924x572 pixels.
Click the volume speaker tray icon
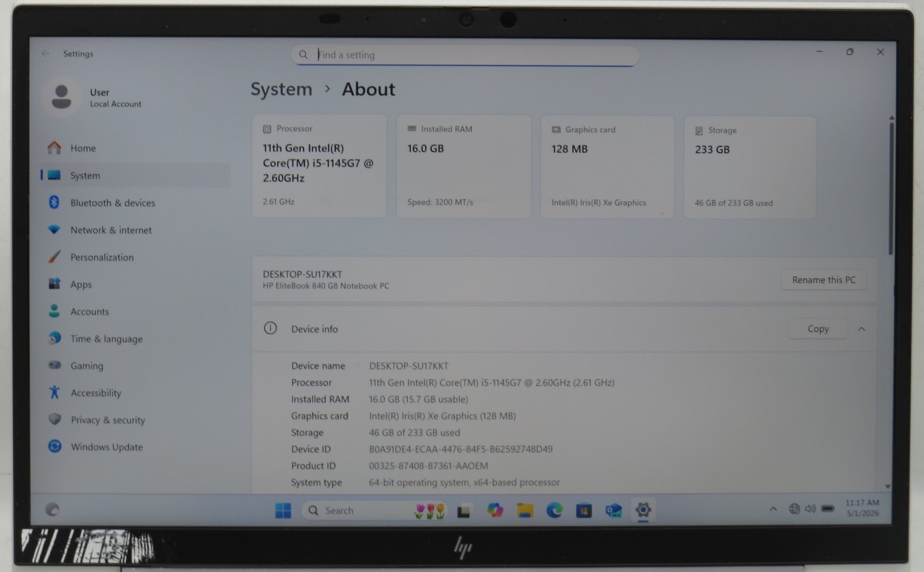(x=810, y=509)
